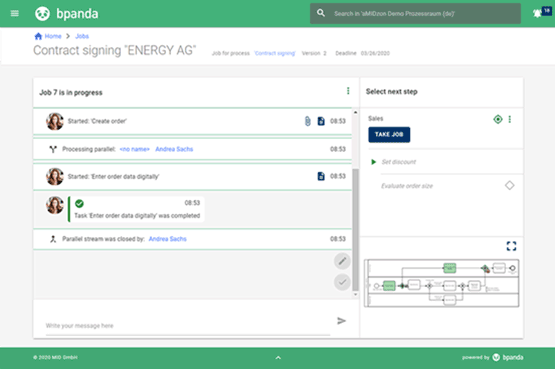This screenshot has height=369, width=555.
Task: Click avatar on 'Enter order data digitally' row
Action: point(55,176)
